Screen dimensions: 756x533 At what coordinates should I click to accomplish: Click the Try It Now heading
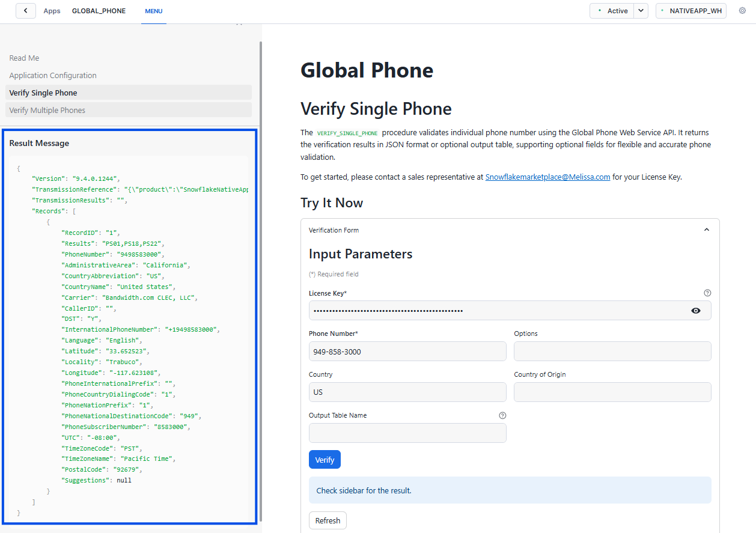[332, 203]
